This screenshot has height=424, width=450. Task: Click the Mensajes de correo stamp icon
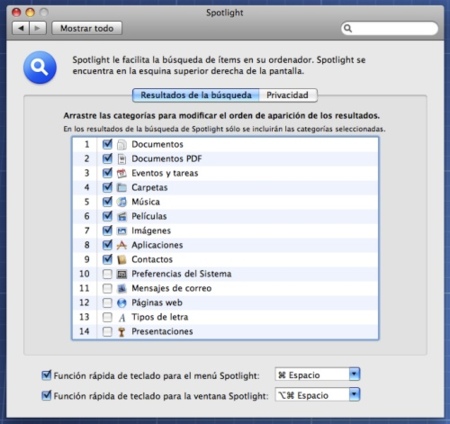pyautogui.click(x=122, y=288)
